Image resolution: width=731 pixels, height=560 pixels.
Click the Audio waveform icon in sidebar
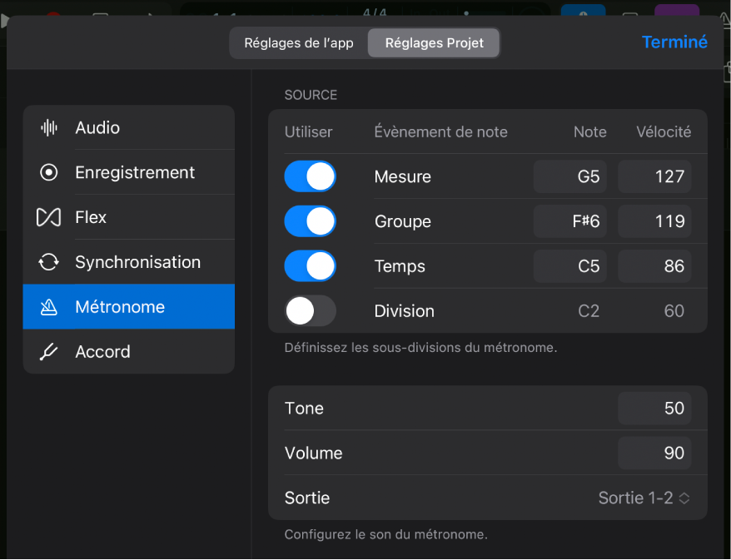(x=49, y=127)
